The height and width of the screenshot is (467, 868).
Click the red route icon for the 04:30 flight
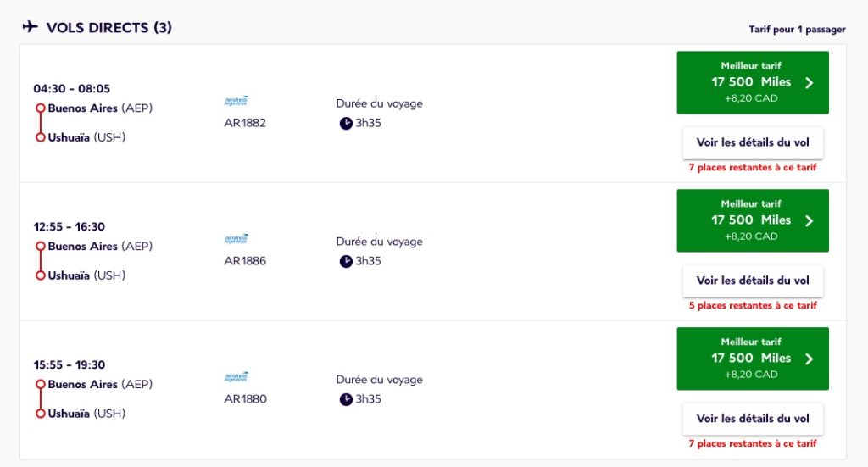tap(40, 123)
